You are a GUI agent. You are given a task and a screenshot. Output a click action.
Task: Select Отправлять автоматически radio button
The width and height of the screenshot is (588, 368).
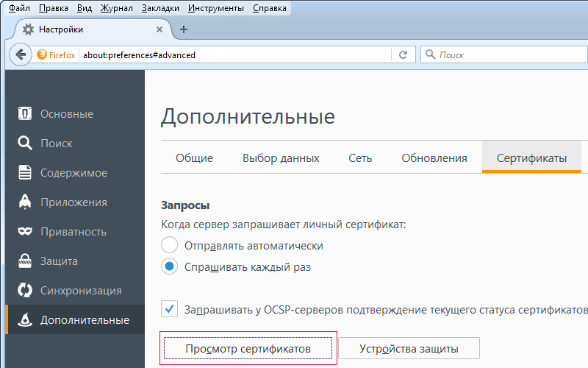169,245
